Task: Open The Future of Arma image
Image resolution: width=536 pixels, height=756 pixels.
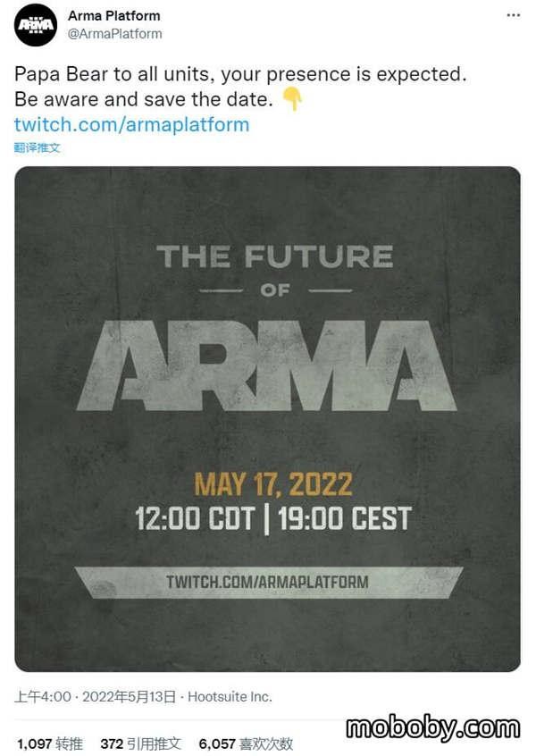Action: pyautogui.click(x=267, y=418)
